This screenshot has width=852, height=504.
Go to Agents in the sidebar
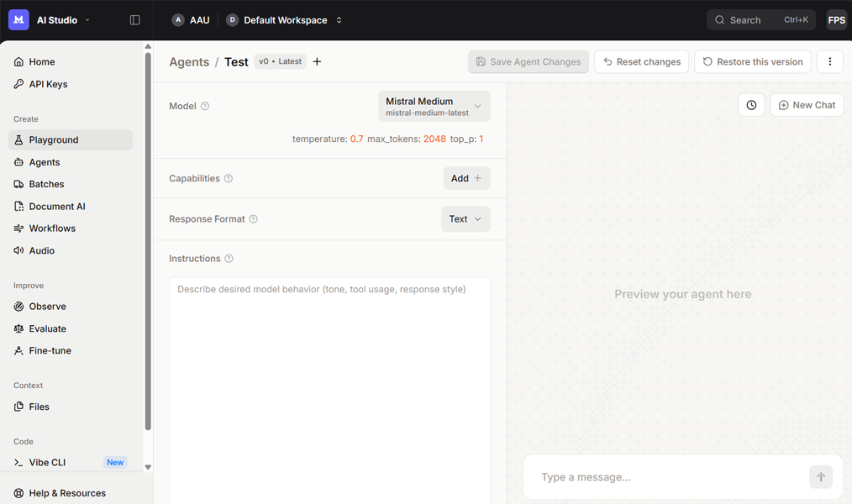tap(45, 162)
